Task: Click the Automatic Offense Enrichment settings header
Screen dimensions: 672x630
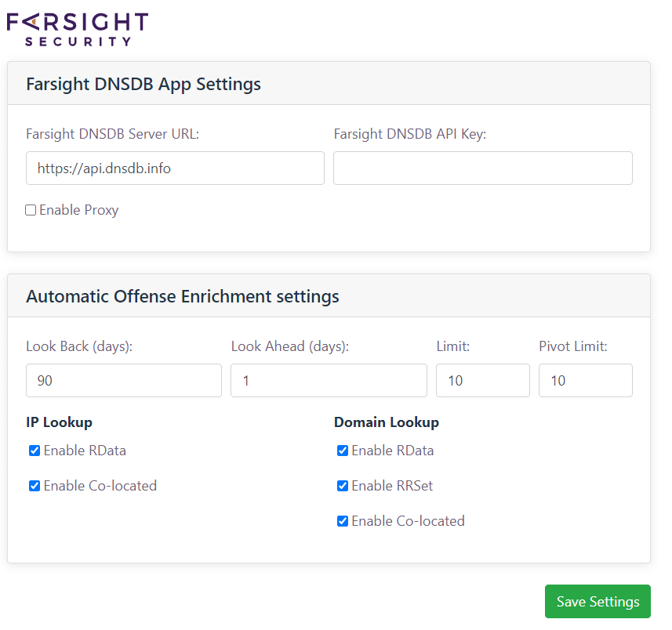Action: tap(183, 296)
